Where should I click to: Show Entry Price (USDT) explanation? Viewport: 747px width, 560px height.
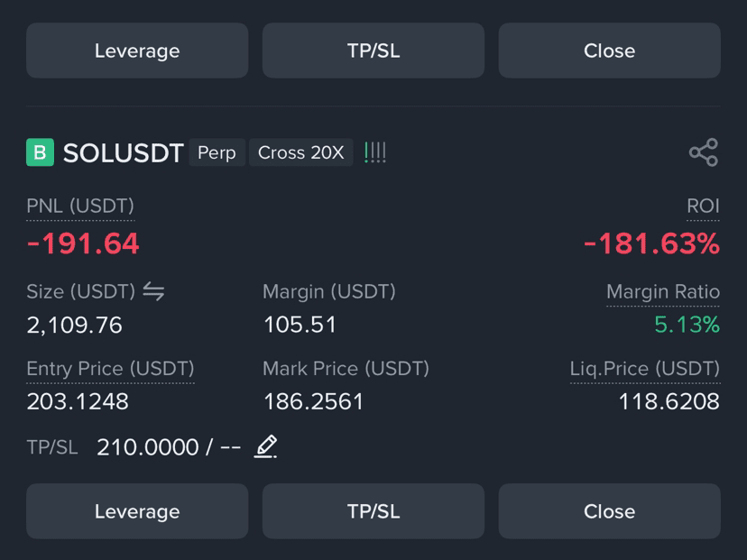(x=110, y=369)
